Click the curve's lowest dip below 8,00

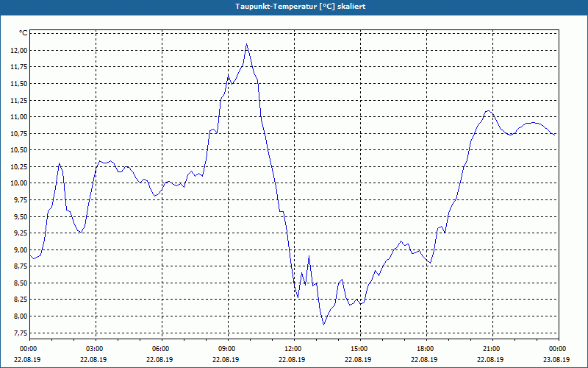pyautogui.click(x=323, y=325)
